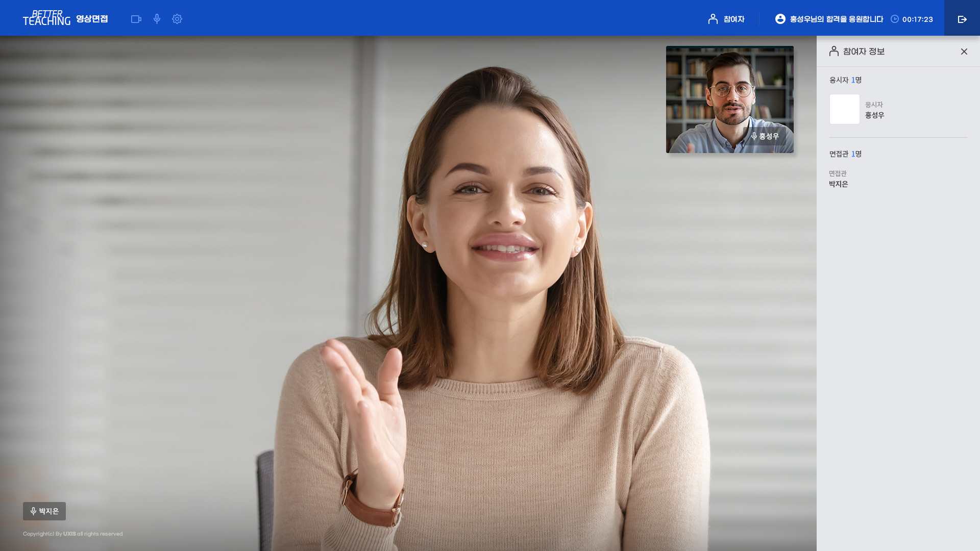Click the person icon beside 참여자
The width and height of the screenshot is (980, 551).
click(x=713, y=19)
